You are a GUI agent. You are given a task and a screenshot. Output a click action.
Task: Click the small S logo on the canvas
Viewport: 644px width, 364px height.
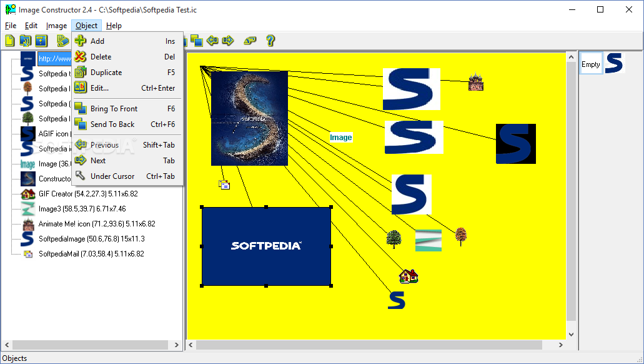397,300
